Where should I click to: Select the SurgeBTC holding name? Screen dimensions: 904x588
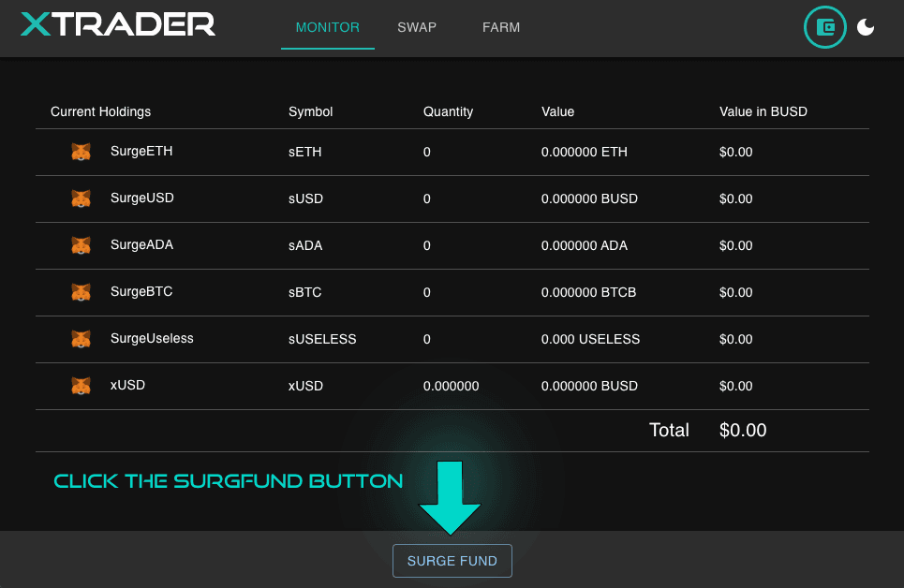pyautogui.click(x=141, y=291)
